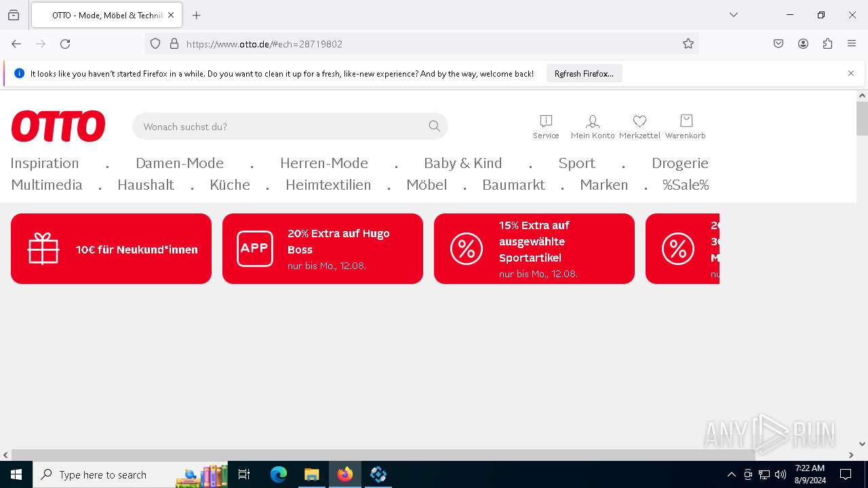Open Küche category
This screenshot has height=488, width=868.
coord(230,185)
